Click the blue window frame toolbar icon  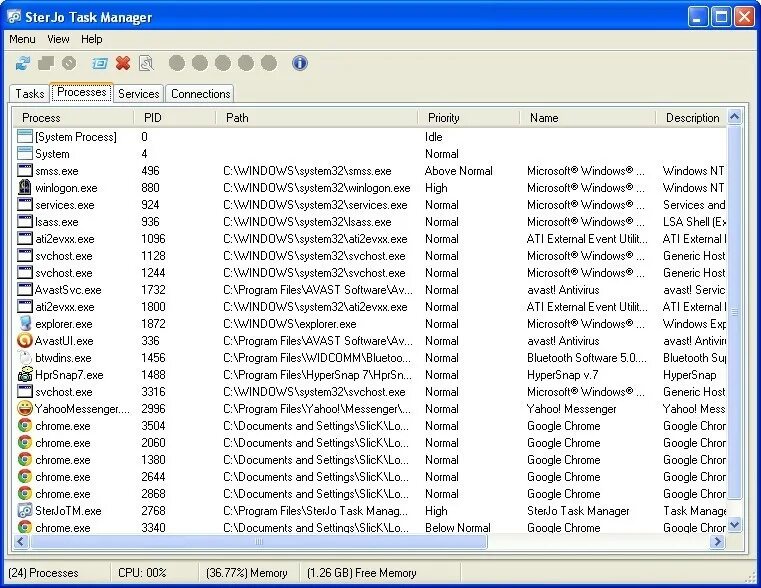[x=99, y=63]
